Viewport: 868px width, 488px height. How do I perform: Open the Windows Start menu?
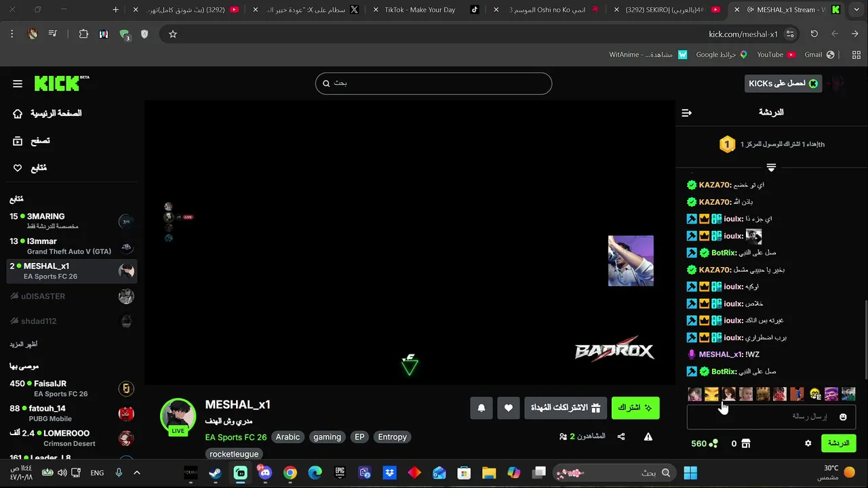(x=690, y=472)
